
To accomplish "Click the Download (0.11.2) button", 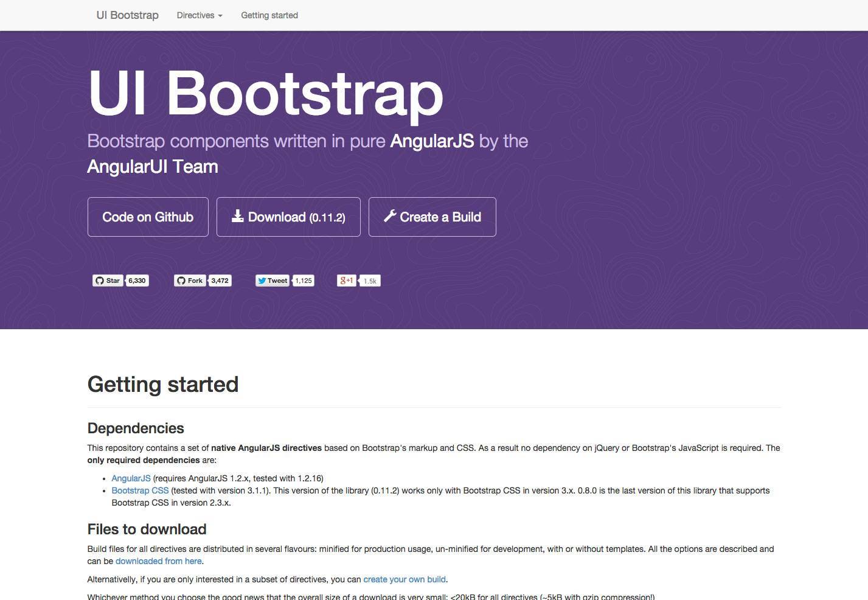I will click(288, 217).
